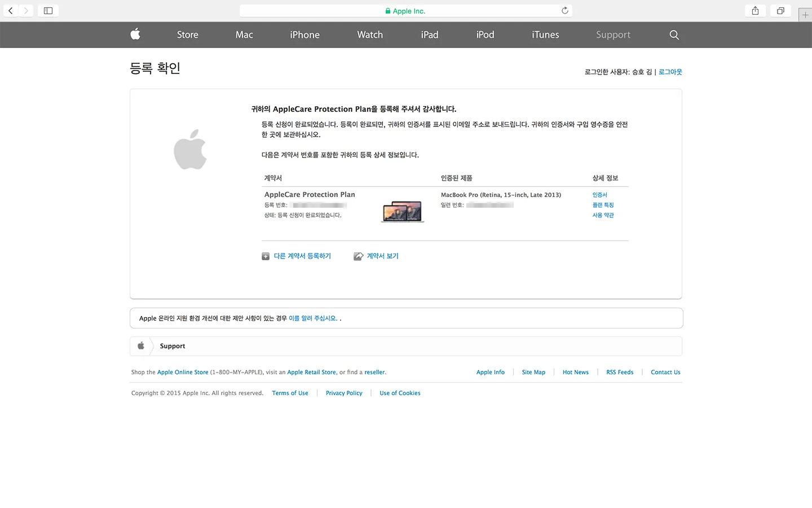
Task: Open the search magnifier icon
Action: click(674, 35)
